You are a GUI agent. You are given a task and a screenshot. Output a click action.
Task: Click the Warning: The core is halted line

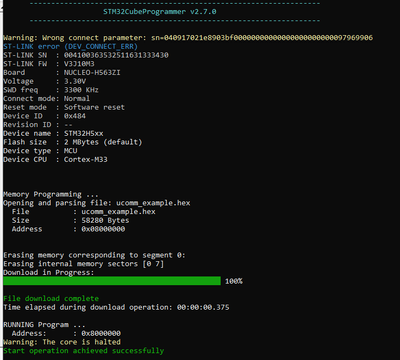coord(62,342)
